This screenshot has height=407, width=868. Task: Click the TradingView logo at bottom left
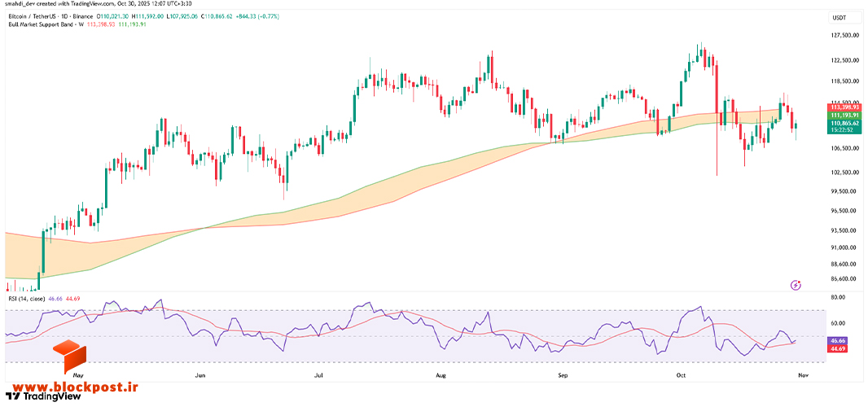pyautogui.click(x=42, y=396)
